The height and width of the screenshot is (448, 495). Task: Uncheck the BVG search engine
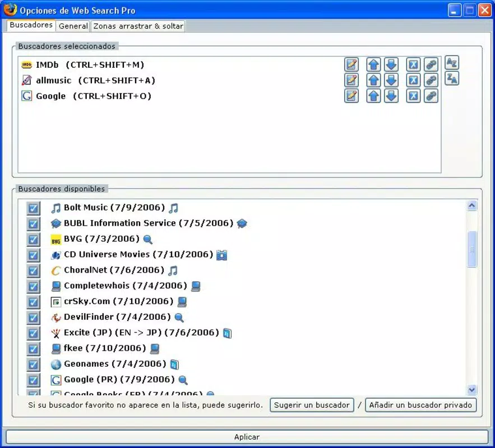[x=33, y=240]
